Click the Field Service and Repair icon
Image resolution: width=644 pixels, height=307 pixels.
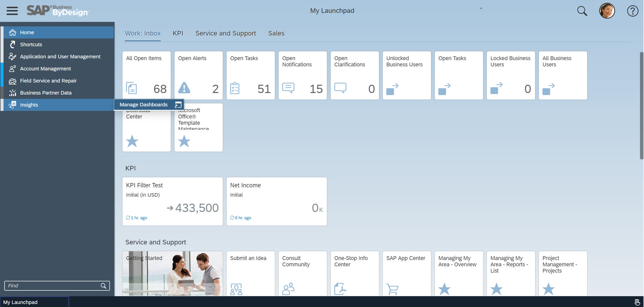13,81
